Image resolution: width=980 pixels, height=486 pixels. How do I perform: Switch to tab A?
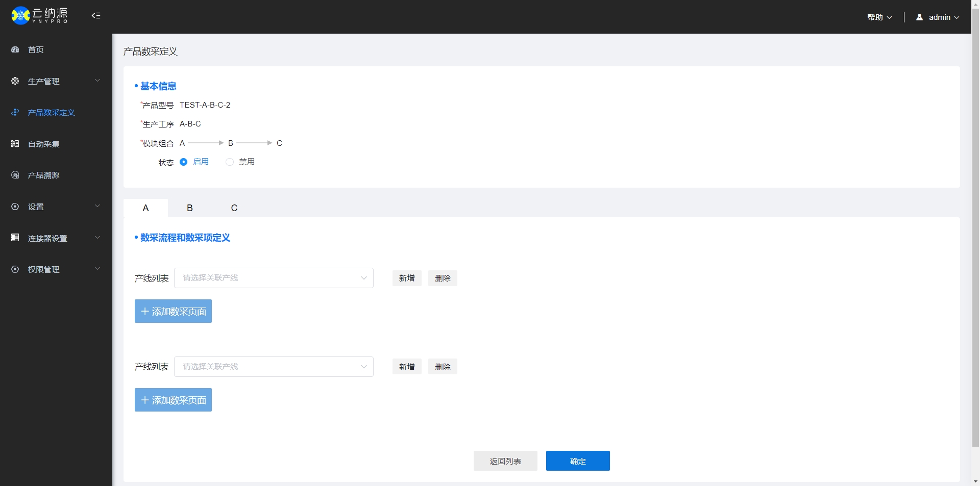coord(145,208)
